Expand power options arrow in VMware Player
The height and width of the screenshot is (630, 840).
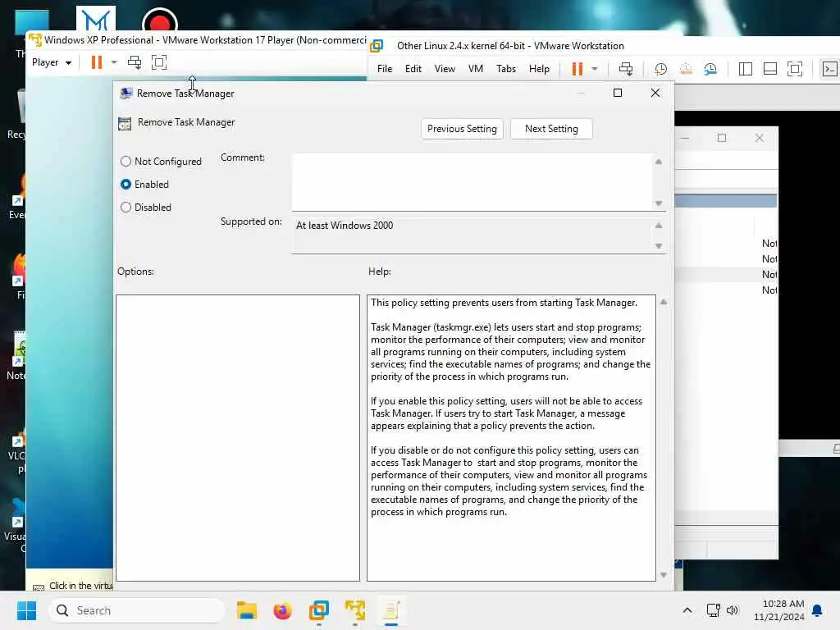[x=113, y=62]
